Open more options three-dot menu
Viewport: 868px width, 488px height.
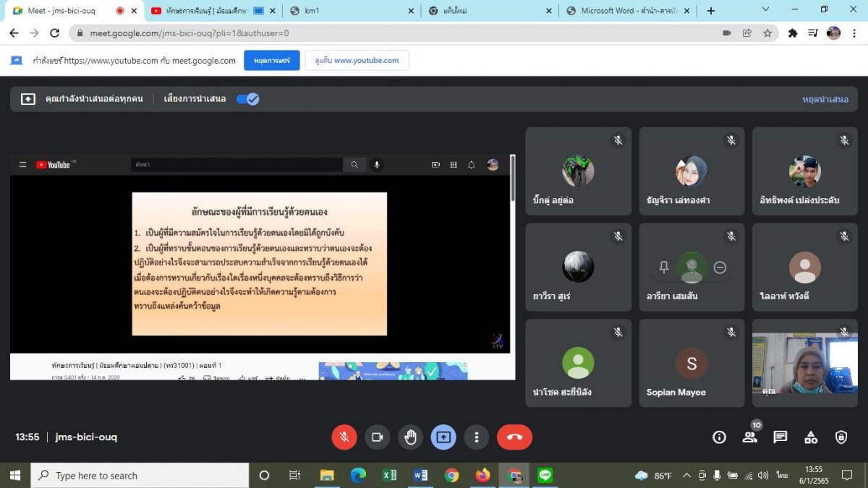coord(476,437)
